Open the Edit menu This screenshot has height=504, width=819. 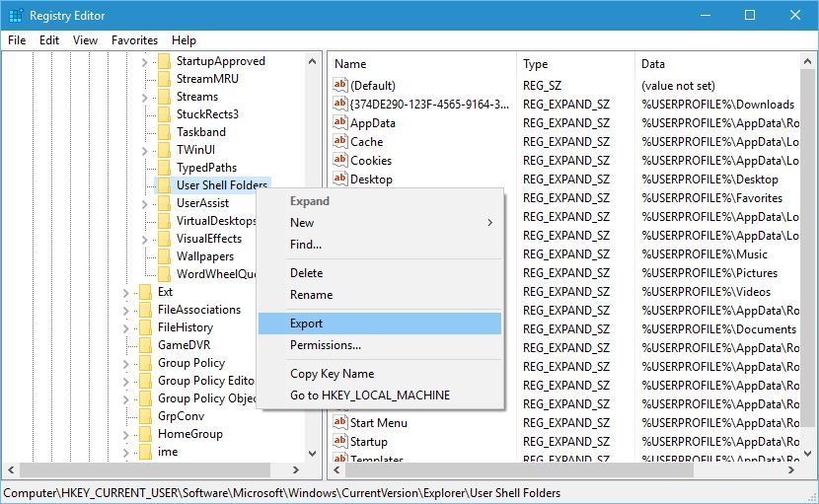click(x=49, y=40)
